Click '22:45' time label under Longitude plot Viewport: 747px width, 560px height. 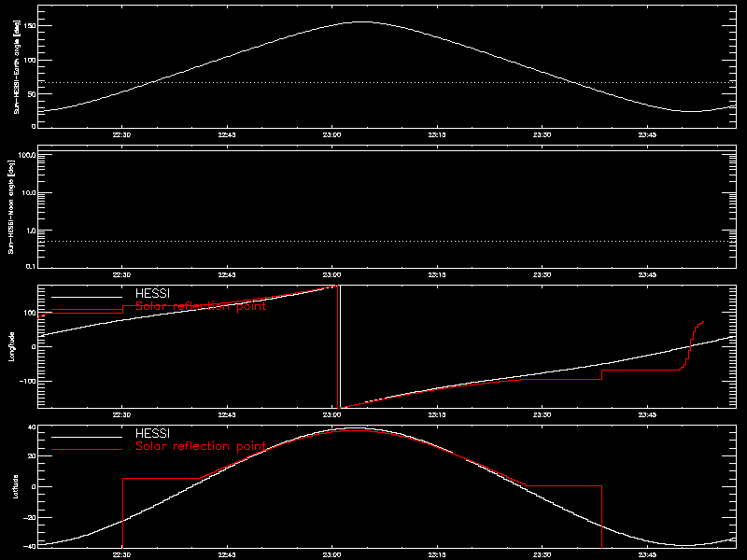click(x=227, y=415)
